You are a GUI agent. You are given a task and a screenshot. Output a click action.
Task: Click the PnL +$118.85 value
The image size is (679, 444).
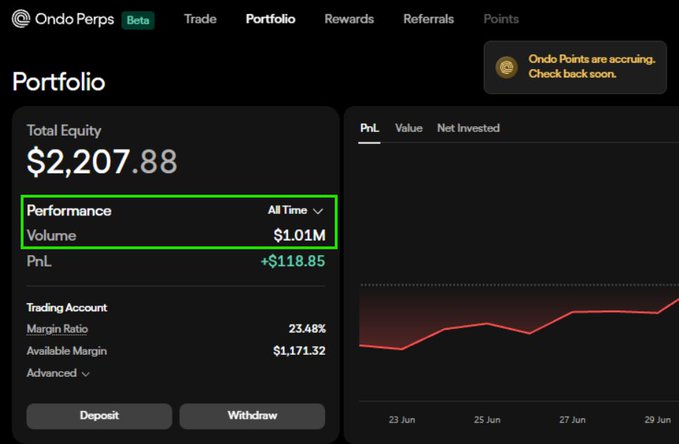[x=293, y=261]
